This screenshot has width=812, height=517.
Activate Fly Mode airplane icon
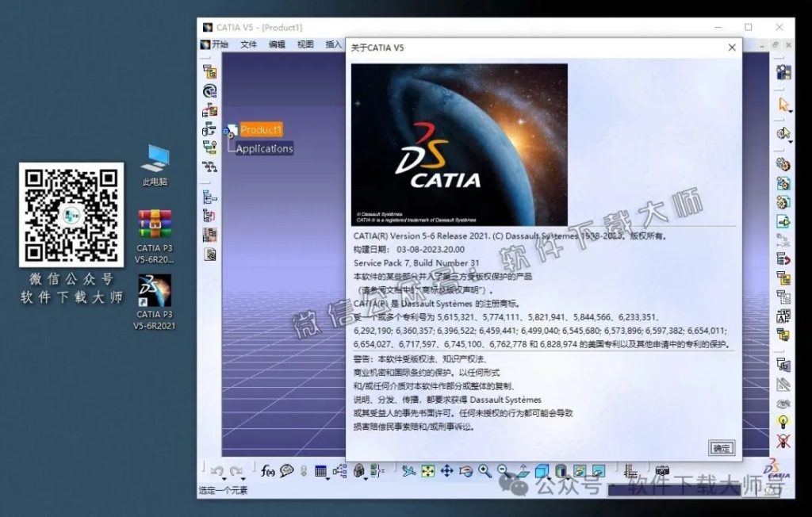(408, 470)
